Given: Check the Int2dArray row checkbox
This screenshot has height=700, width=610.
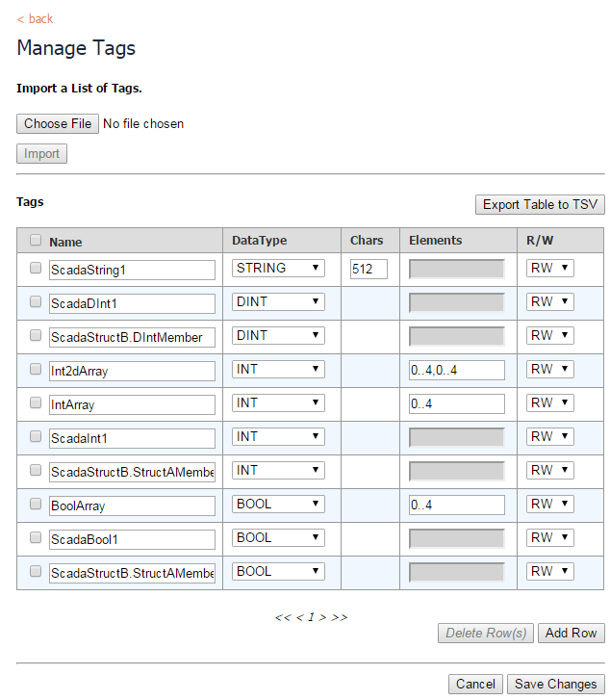Looking at the screenshot, I should 36,369.
